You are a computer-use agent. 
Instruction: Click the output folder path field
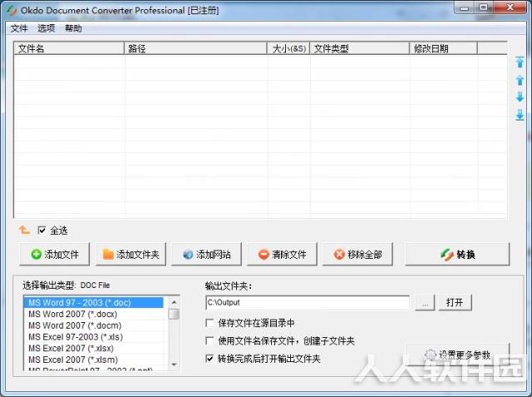pyautogui.click(x=308, y=302)
